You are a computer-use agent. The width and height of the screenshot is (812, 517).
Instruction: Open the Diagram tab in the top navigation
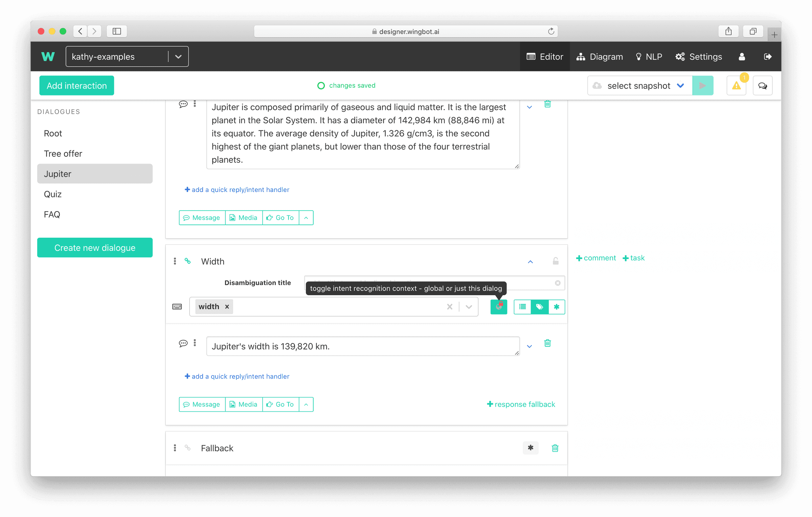coord(599,56)
